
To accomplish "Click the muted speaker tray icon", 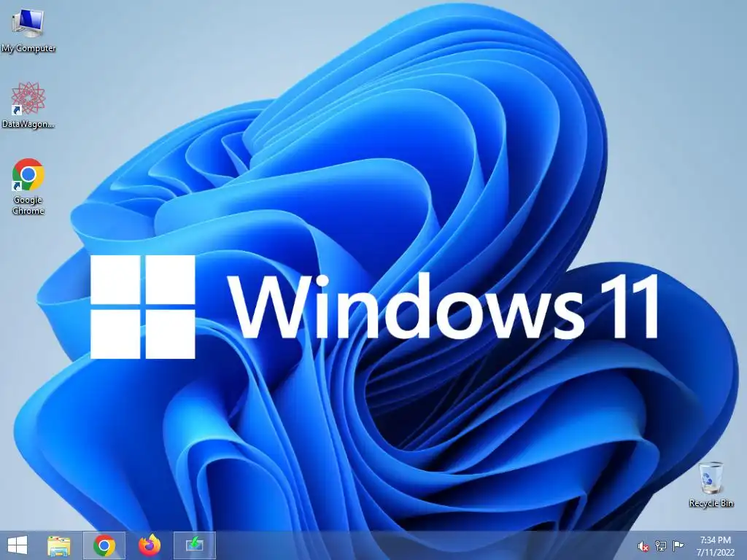I will (x=643, y=546).
